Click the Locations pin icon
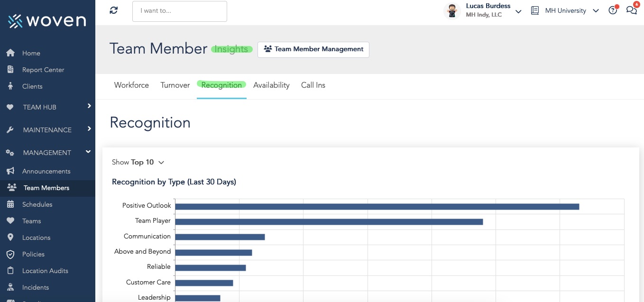 (10, 238)
